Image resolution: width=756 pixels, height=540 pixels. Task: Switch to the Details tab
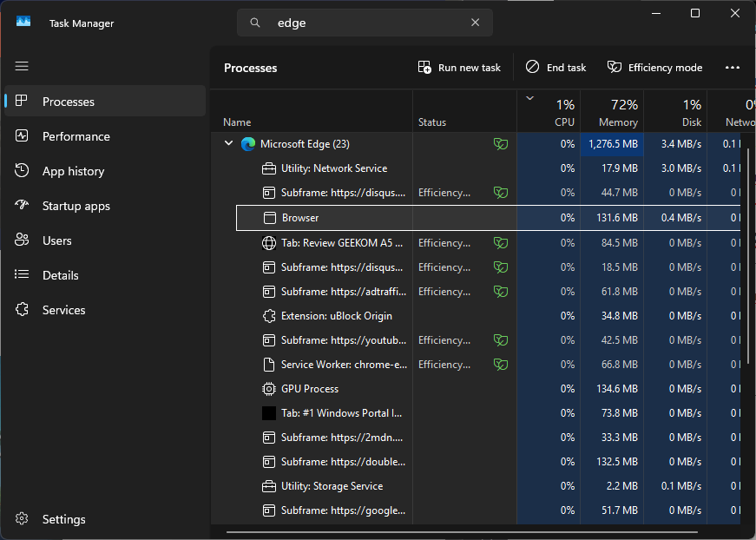point(60,275)
